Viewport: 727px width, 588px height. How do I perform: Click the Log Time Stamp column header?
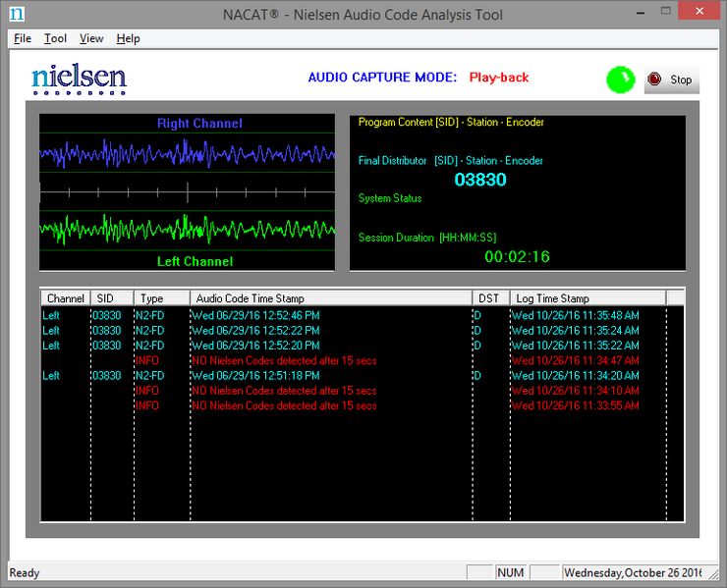click(587, 298)
